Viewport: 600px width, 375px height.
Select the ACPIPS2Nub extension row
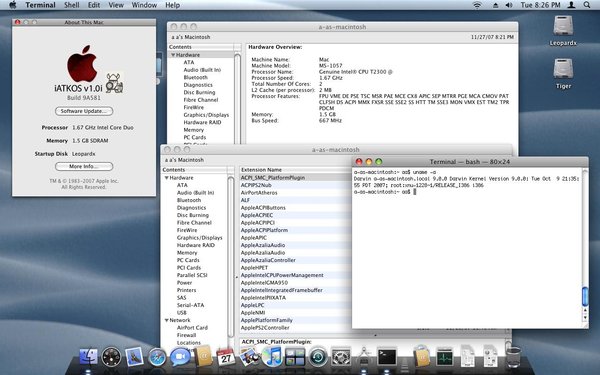[x=295, y=185]
